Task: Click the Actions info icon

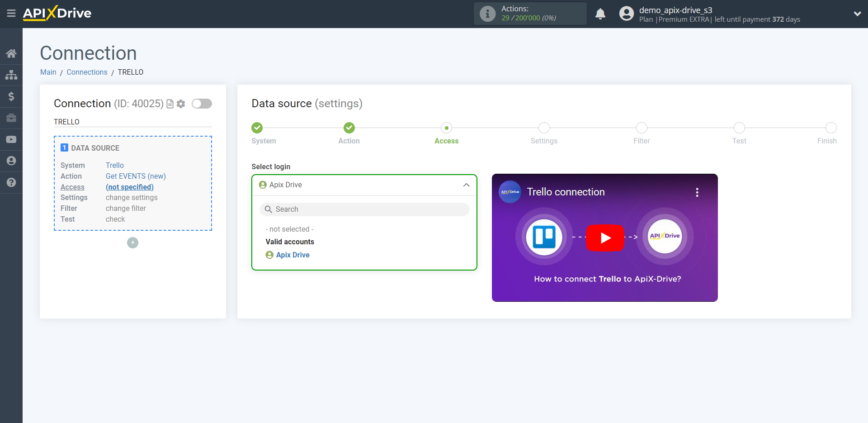Action: (x=487, y=14)
